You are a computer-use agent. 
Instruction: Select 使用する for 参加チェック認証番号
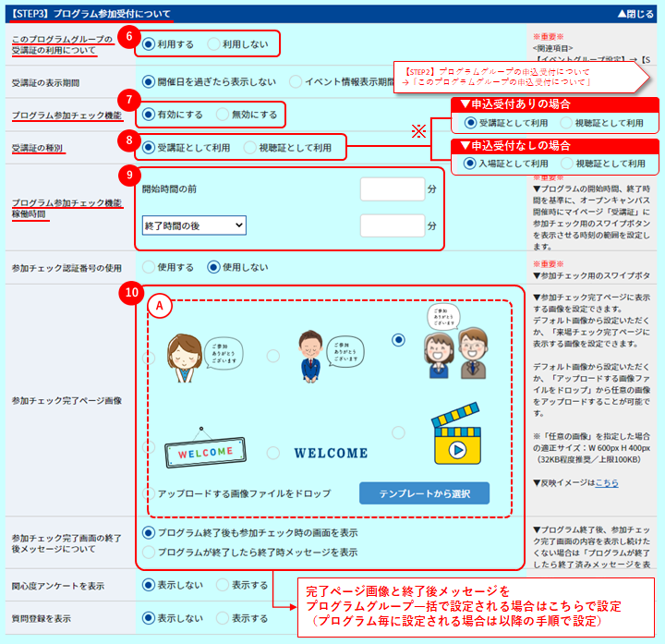(x=149, y=267)
